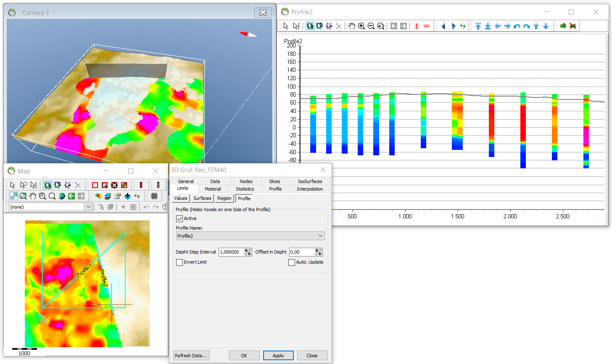Enable the Invert Limit checkbox
The image size is (612, 364).
coord(179,262)
